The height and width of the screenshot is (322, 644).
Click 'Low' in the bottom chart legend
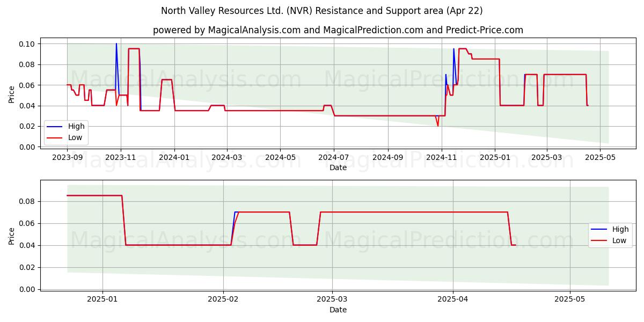[619, 240]
